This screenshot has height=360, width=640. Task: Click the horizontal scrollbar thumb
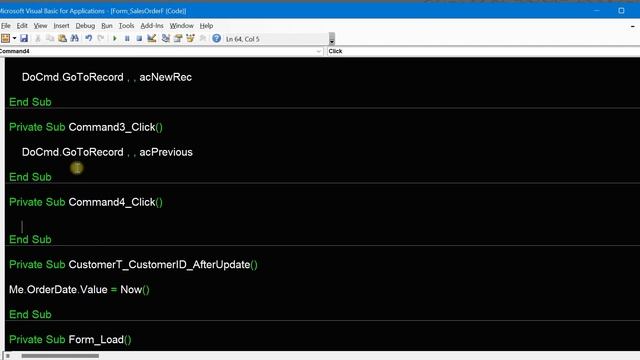[x=60, y=356]
